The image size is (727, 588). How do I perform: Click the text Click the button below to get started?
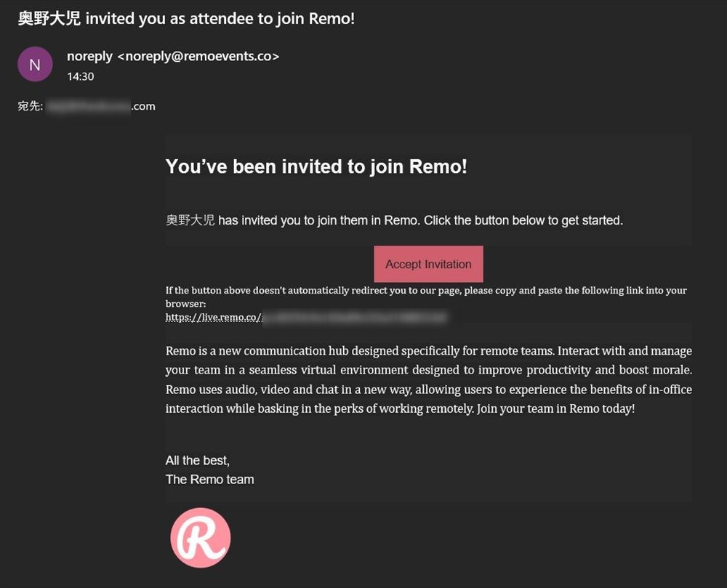(x=523, y=220)
